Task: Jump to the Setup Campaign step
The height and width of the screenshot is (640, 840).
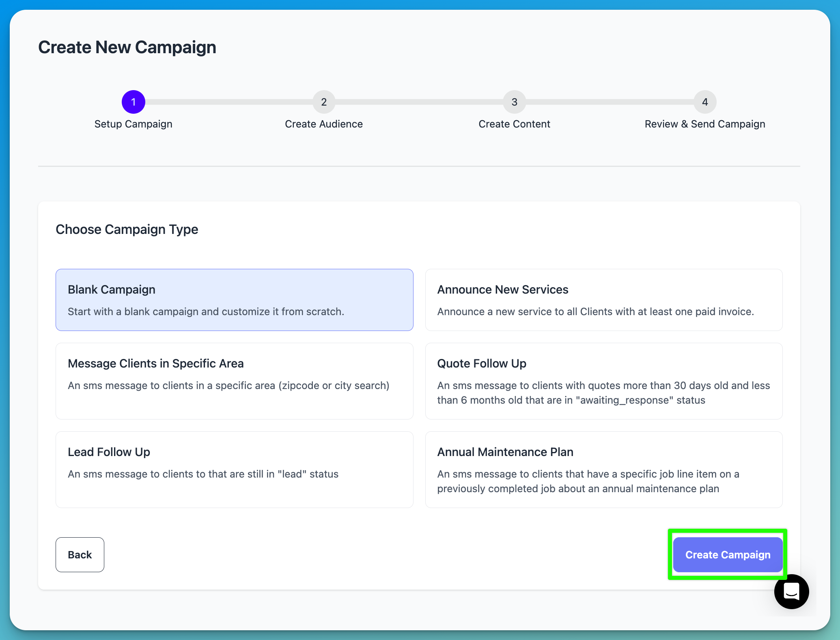Action: 133,124
